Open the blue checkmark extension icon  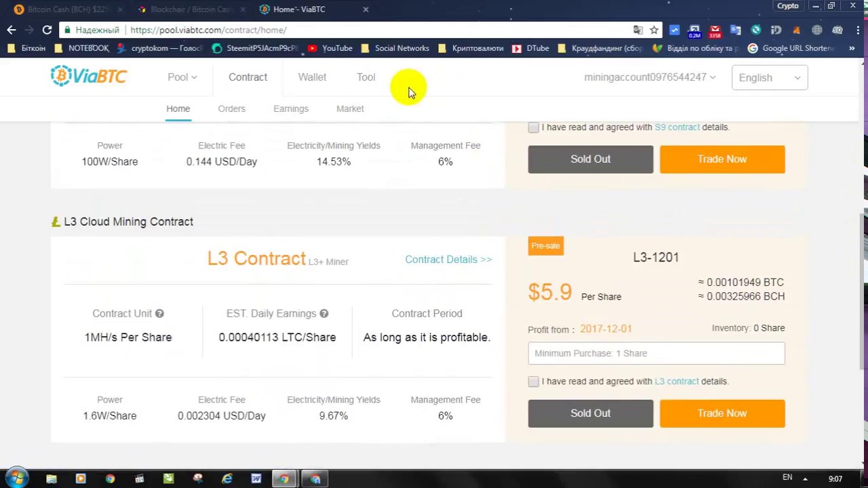point(674,30)
